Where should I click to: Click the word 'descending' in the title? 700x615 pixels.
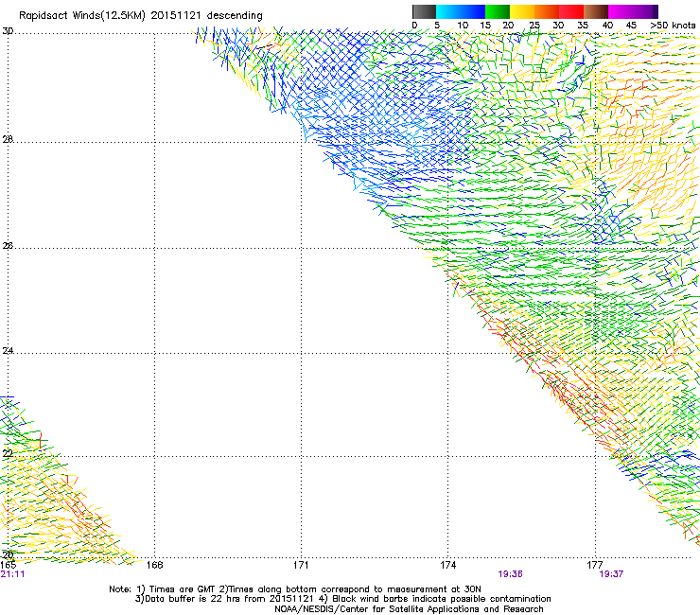pos(235,16)
